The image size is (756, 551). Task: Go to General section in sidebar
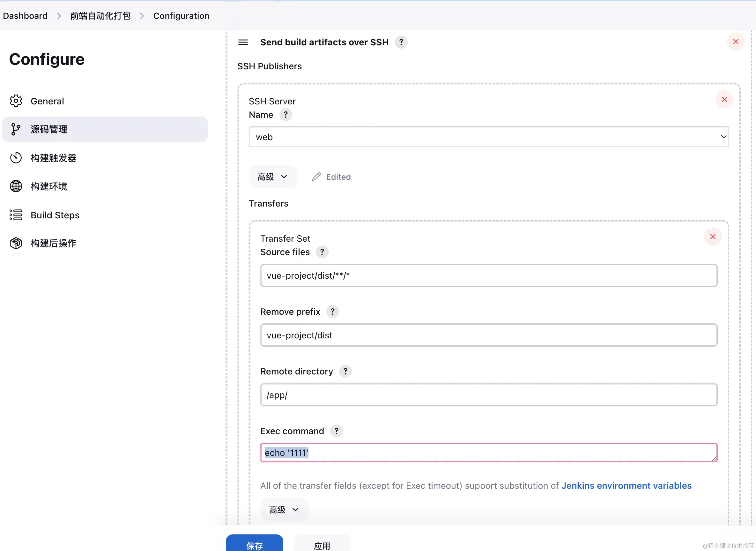coord(47,101)
